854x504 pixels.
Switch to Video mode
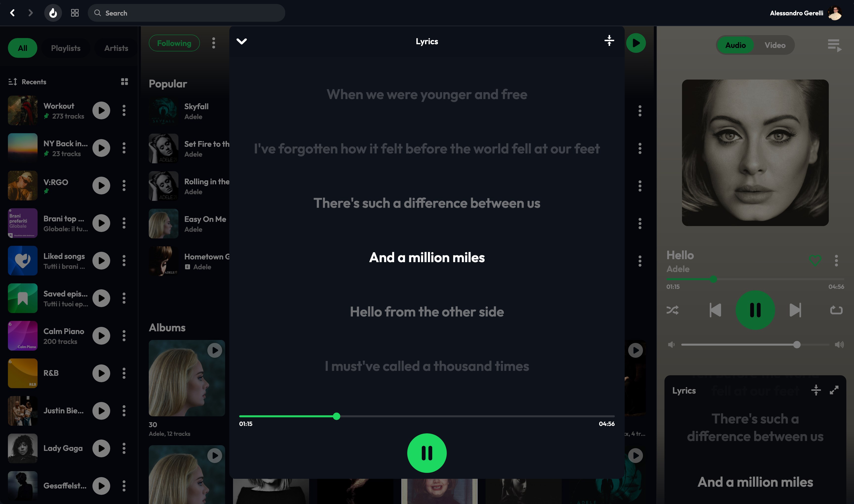(775, 45)
